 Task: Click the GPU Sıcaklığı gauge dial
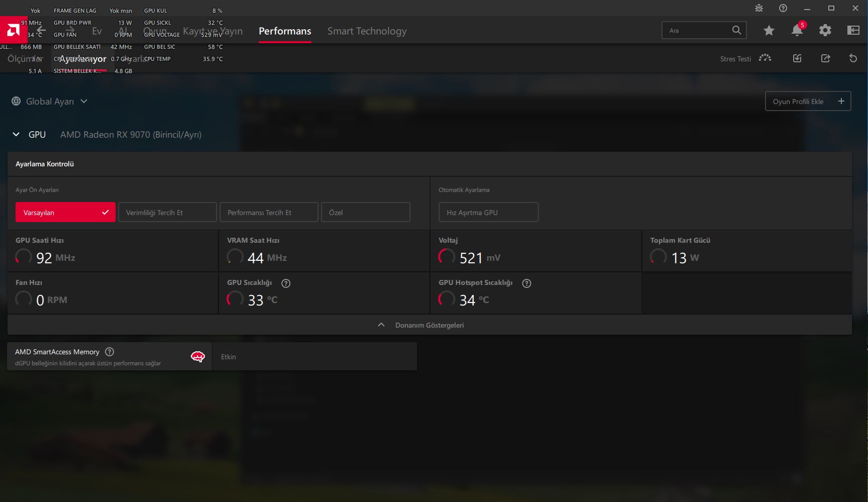235,299
